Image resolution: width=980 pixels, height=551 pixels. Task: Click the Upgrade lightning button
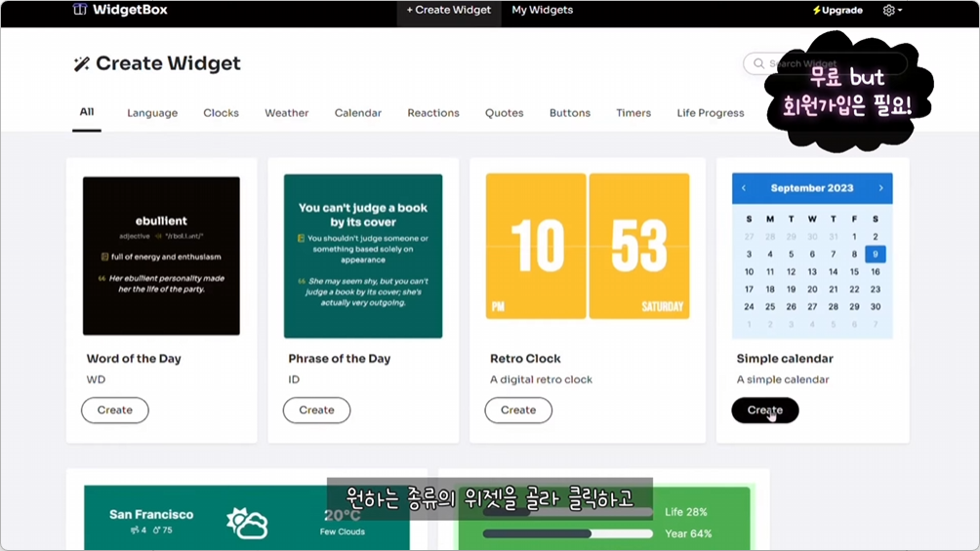pos(837,10)
